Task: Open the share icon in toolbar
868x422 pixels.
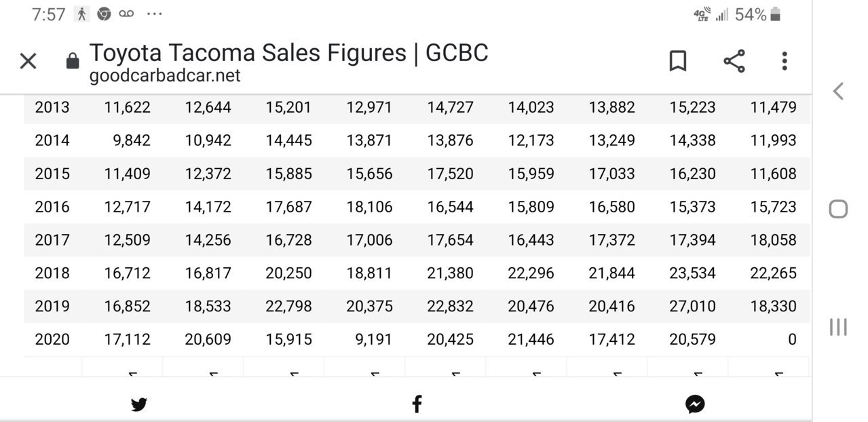Action: (734, 61)
